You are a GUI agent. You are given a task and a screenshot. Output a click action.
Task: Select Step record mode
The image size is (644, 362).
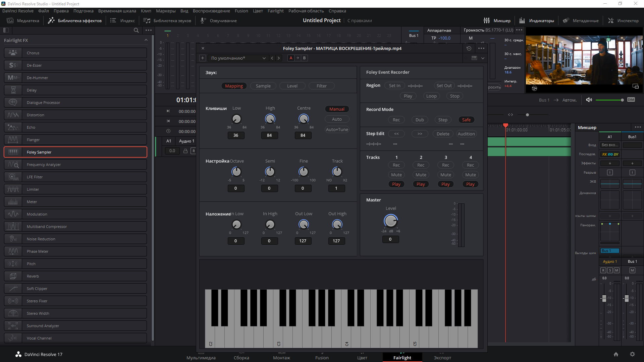click(x=443, y=120)
